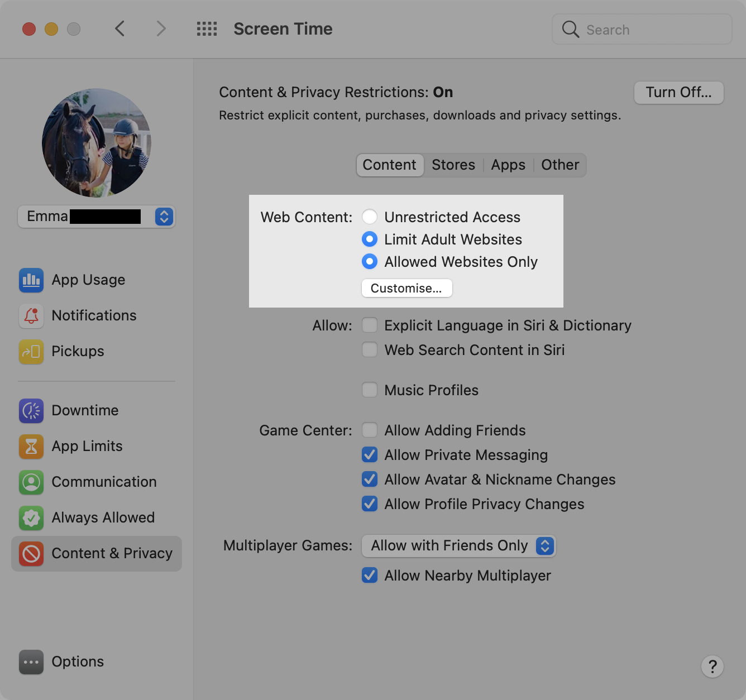Click the Options label in sidebar
746x700 pixels.
coord(78,662)
